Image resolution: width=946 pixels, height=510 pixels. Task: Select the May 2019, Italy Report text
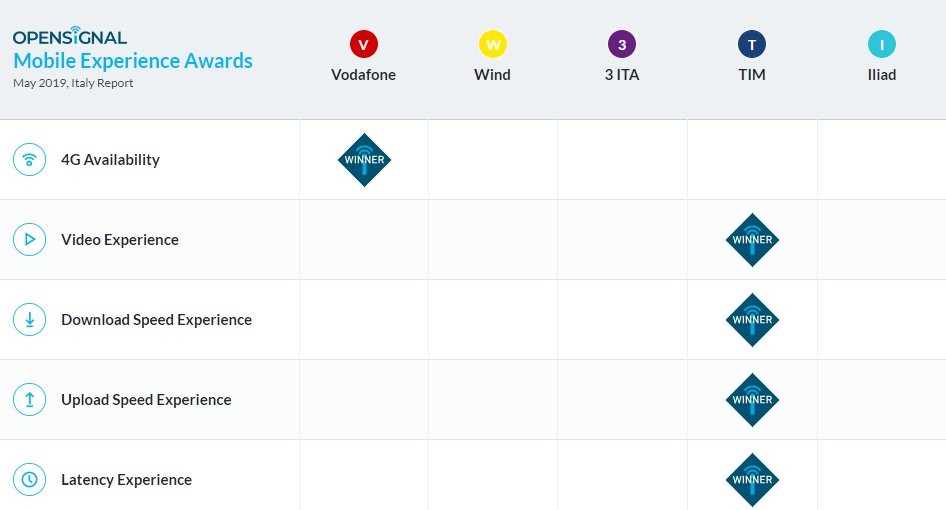(x=73, y=83)
